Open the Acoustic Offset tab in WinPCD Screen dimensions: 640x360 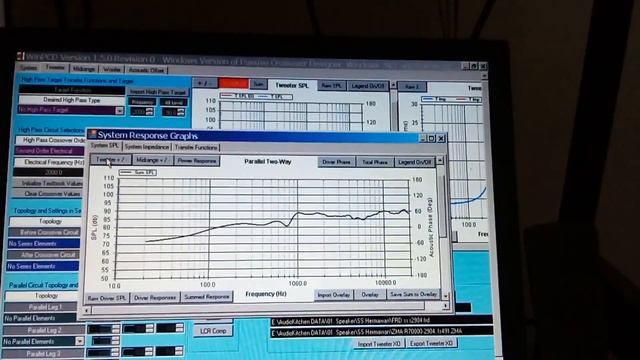pyautogui.click(x=146, y=70)
